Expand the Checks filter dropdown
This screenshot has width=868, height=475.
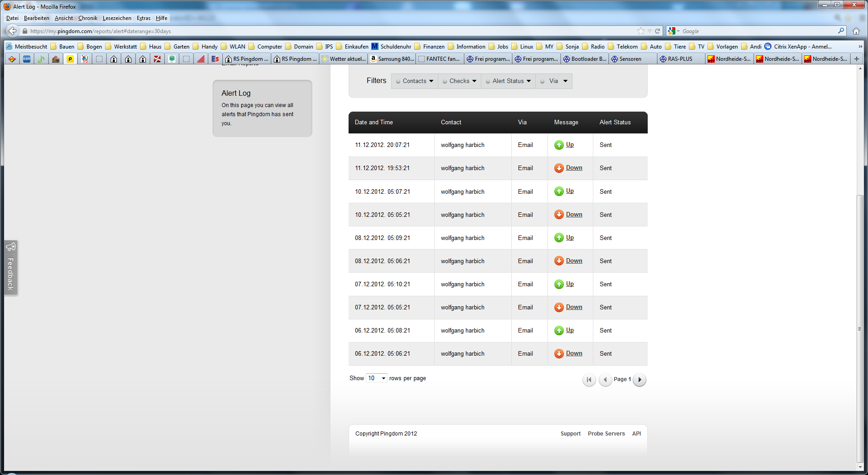460,81
